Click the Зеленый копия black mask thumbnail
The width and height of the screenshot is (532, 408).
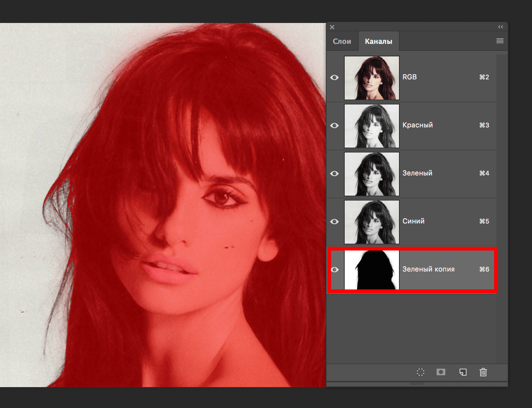[x=371, y=270]
